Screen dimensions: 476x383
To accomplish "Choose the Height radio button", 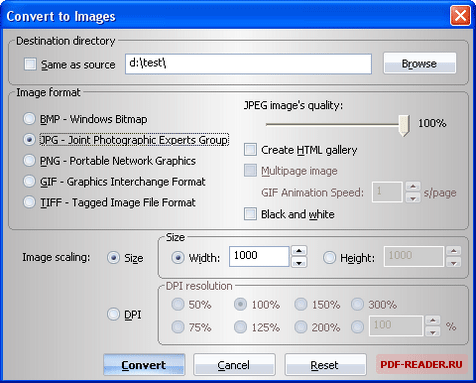I will coord(329,258).
